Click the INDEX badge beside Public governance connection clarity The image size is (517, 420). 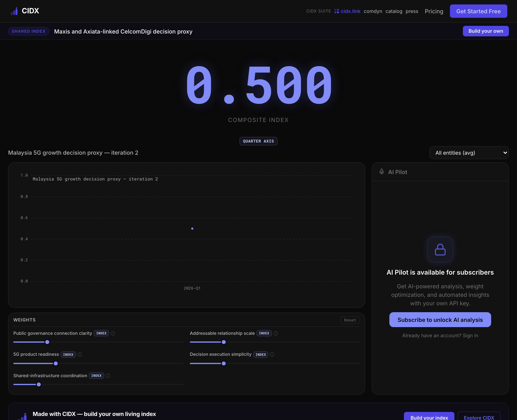101,333
